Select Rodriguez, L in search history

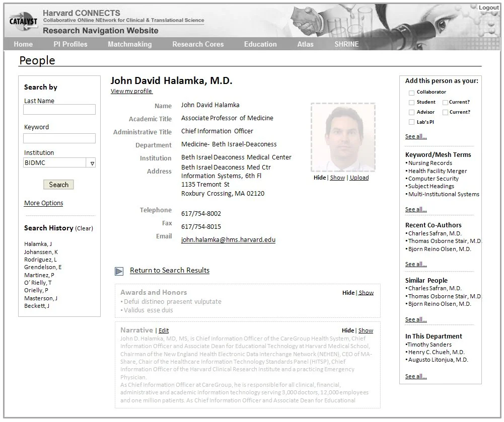point(40,260)
